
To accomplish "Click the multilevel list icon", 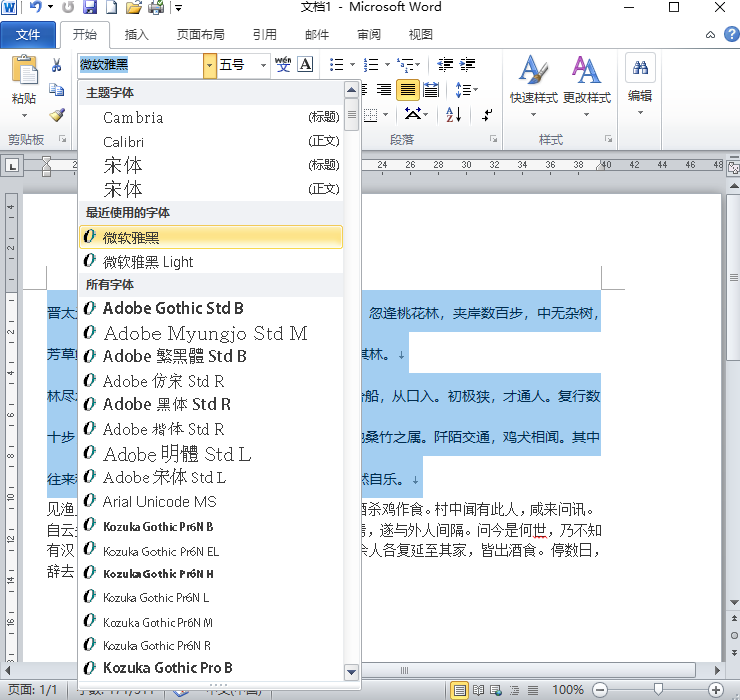I will [405, 64].
